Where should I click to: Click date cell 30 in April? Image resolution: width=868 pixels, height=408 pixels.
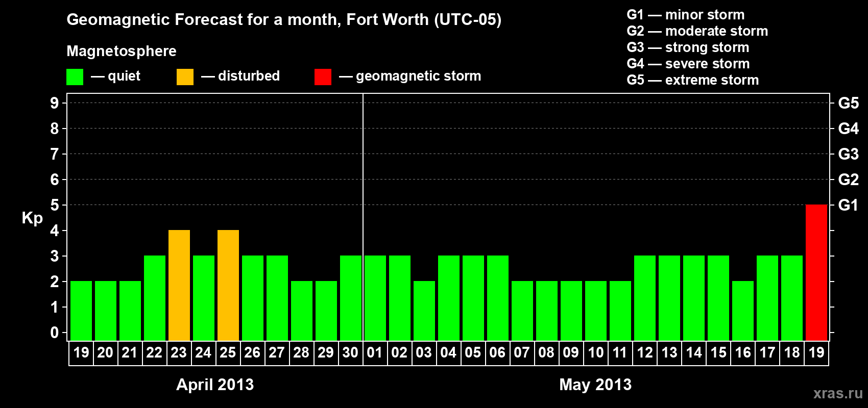click(x=350, y=353)
